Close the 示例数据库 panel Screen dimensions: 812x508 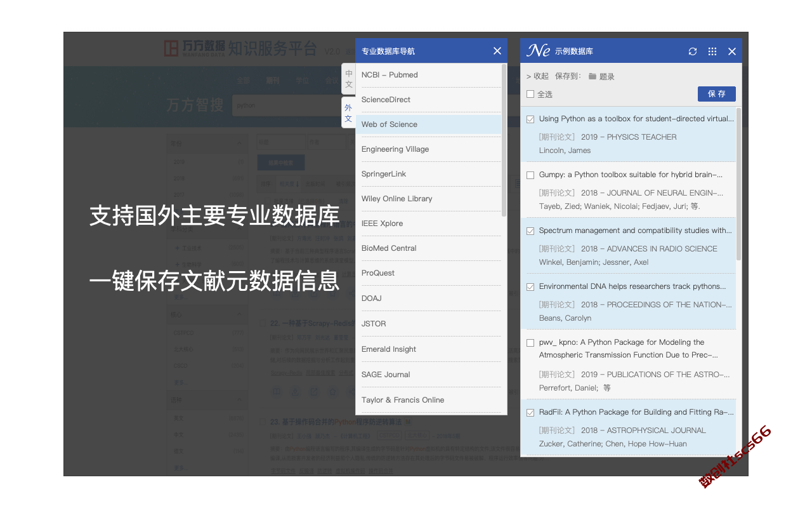[732, 51]
